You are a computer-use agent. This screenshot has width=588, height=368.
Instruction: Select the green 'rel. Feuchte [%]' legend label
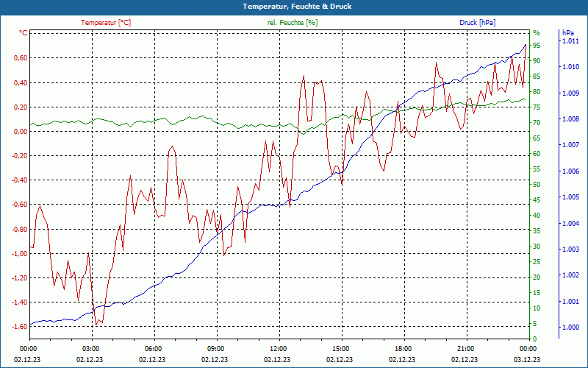click(x=292, y=23)
